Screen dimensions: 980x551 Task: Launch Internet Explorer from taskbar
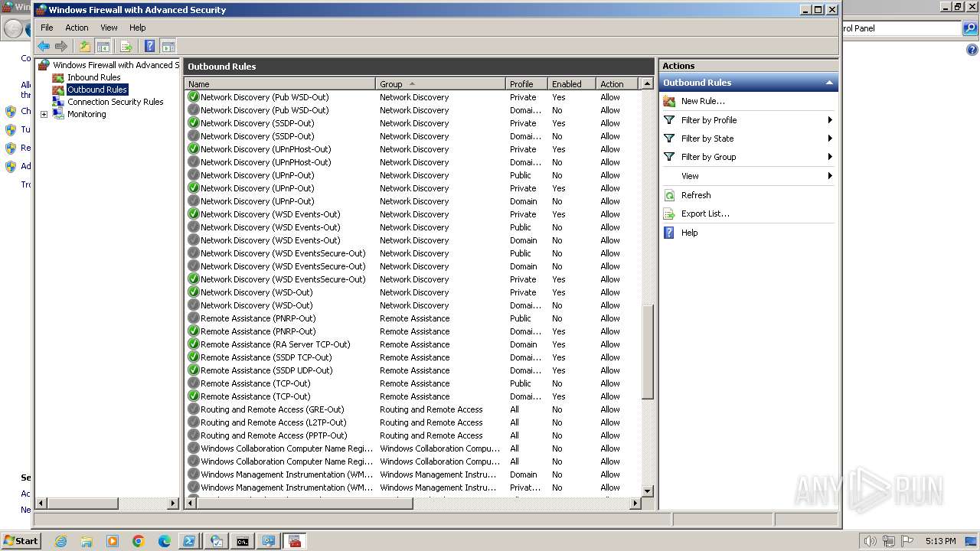[x=60, y=541]
